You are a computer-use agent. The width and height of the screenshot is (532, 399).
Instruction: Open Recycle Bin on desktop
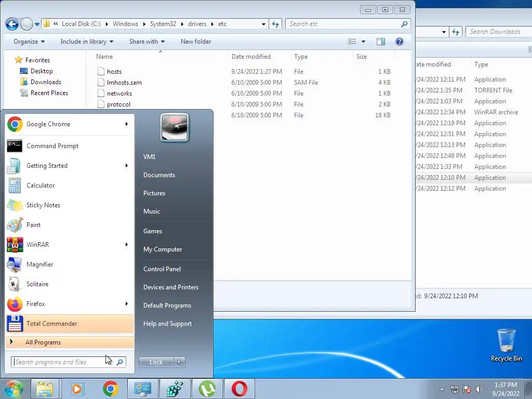click(506, 345)
